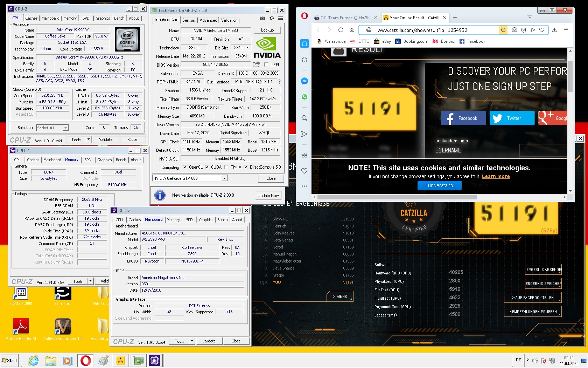The width and height of the screenshot is (588, 368).
Task: Expand Tools dropdown arrow in Mainboard CPU-Z window
Action: tap(192, 341)
